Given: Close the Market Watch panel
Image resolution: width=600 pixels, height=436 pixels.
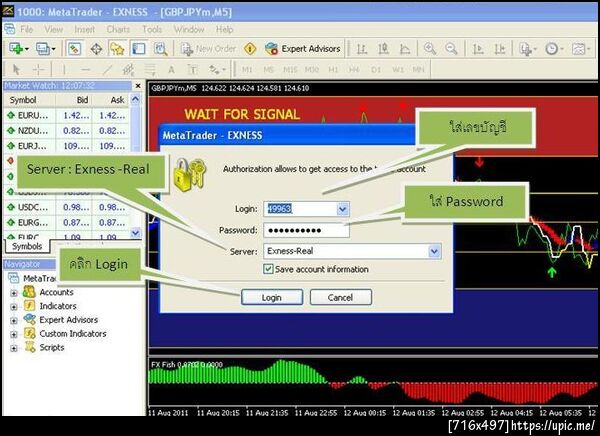Looking at the screenshot, I should [x=138, y=86].
